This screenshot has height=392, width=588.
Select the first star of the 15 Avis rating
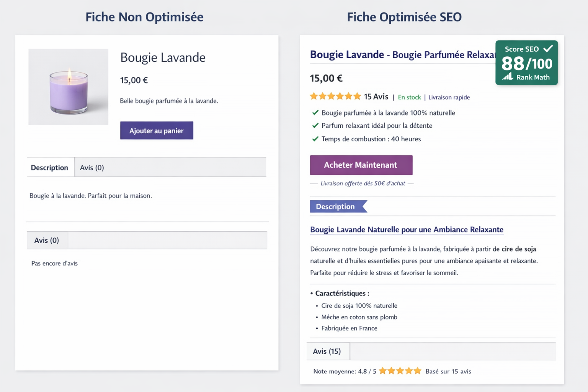click(x=313, y=96)
